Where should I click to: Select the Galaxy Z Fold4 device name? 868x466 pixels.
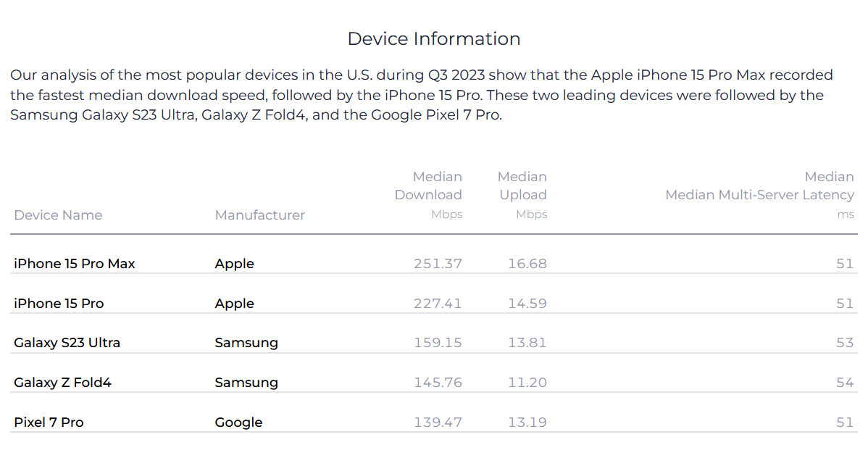click(62, 383)
